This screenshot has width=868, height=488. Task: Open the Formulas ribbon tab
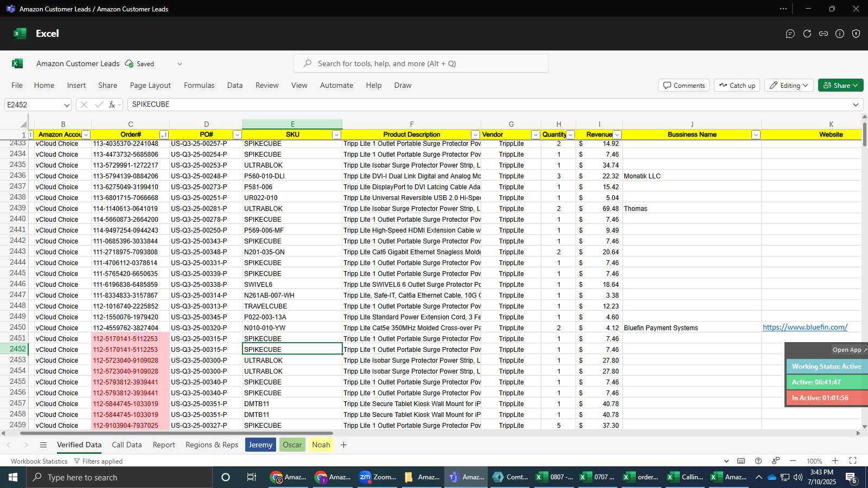click(x=199, y=85)
